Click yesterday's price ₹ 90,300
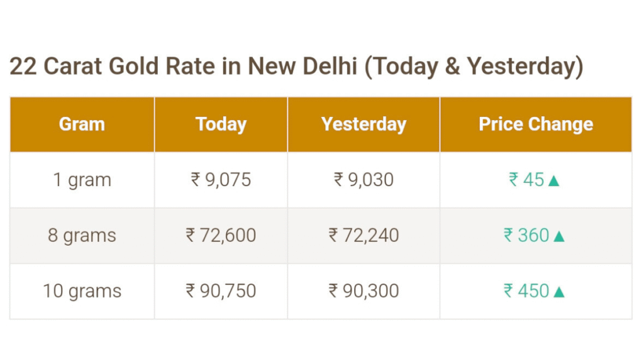The height and width of the screenshot is (362, 644). pyautogui.click(x=364, y=291)
